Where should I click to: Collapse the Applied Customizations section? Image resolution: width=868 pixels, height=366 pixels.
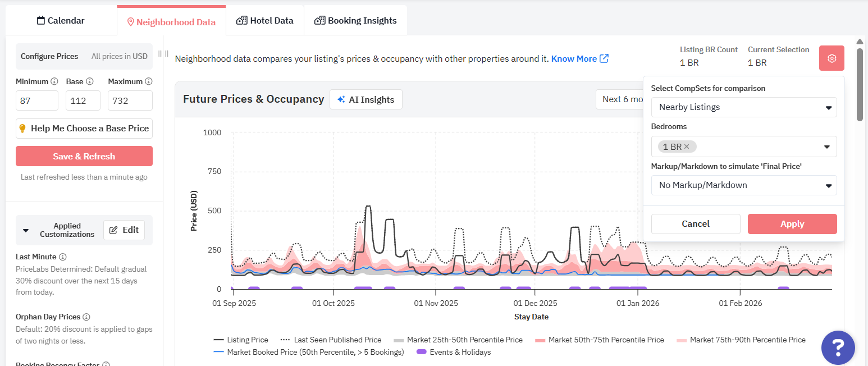(26, 230)
